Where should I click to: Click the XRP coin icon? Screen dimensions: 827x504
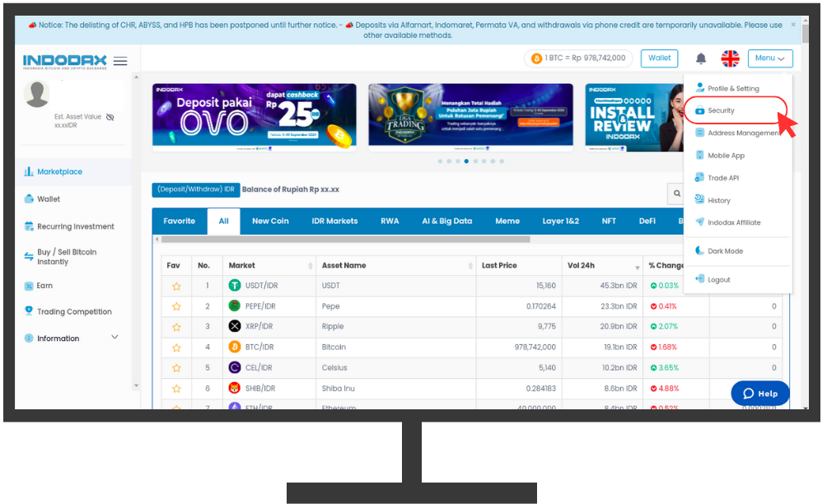tap(235, 326)
